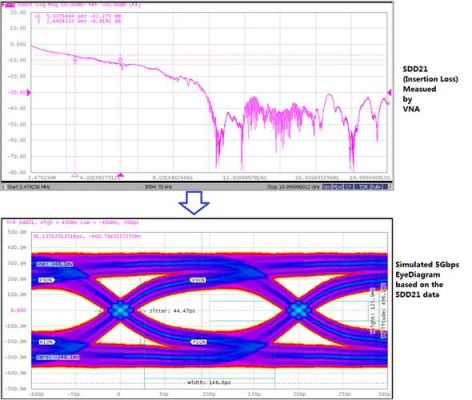Click the eye width measurement label
472x400 pixels.
point(209,382)
